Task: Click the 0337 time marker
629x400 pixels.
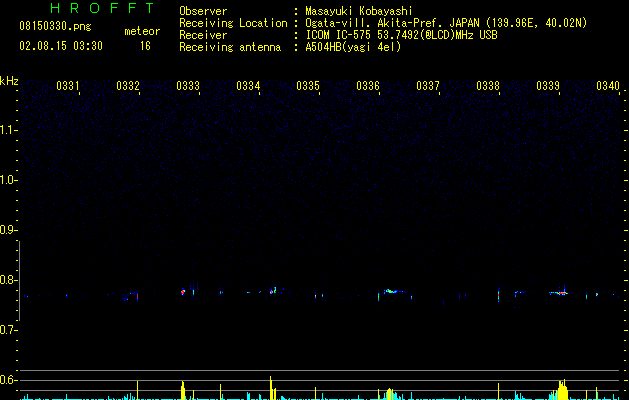Action: [x=428, y=86]
